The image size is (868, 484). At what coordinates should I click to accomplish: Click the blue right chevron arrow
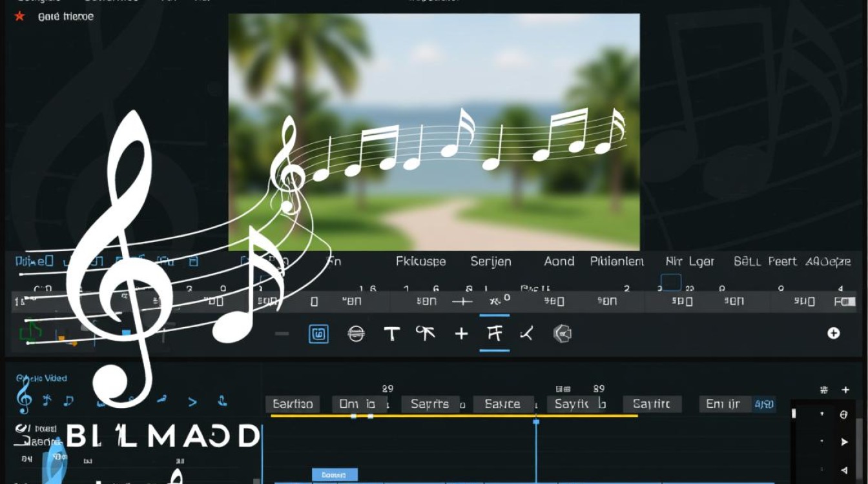(x=192, y=401)
